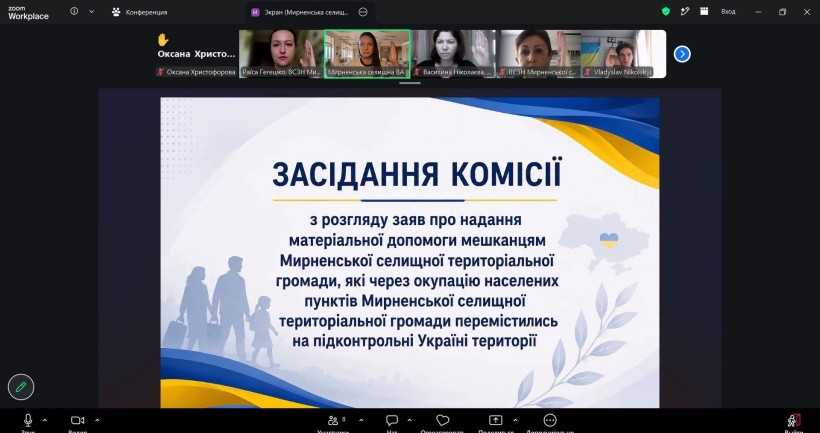This screenshot has width=820, height=433.
Task: Click the ЗАСІДАННЯ КОМІСІЇ slide title
Action: 417,174
